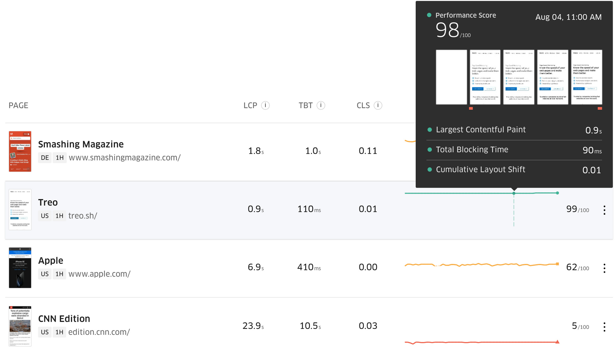Viewport: 615px width, 364px height.
Task: Click the 1.0s TBT value for Smashing Magazine
Action: click(313, 151)
